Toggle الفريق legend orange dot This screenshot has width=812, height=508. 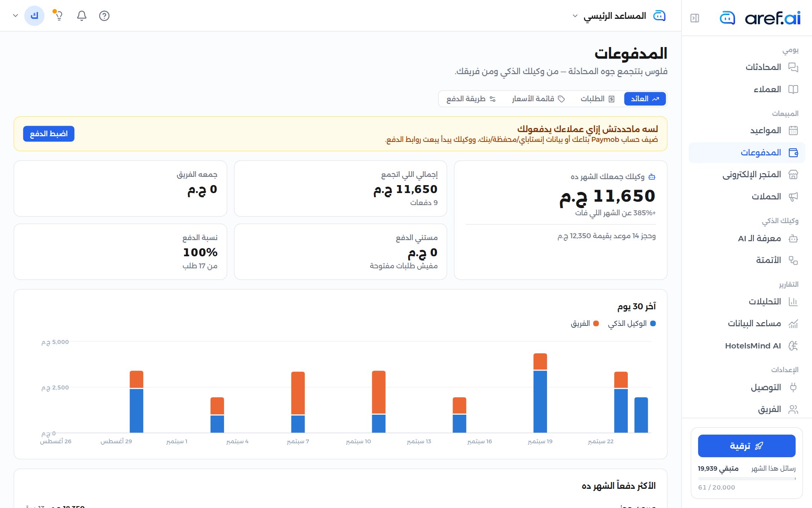[x=596, y=324]
